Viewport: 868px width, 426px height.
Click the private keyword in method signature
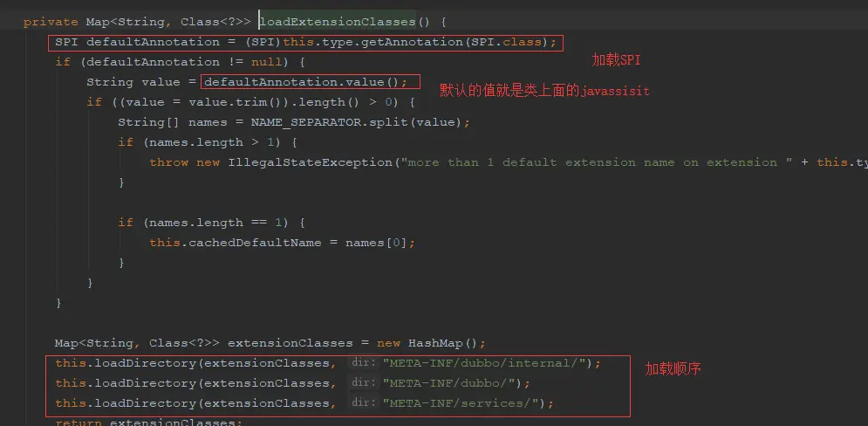pyautogui.click(x=51, y=22)
